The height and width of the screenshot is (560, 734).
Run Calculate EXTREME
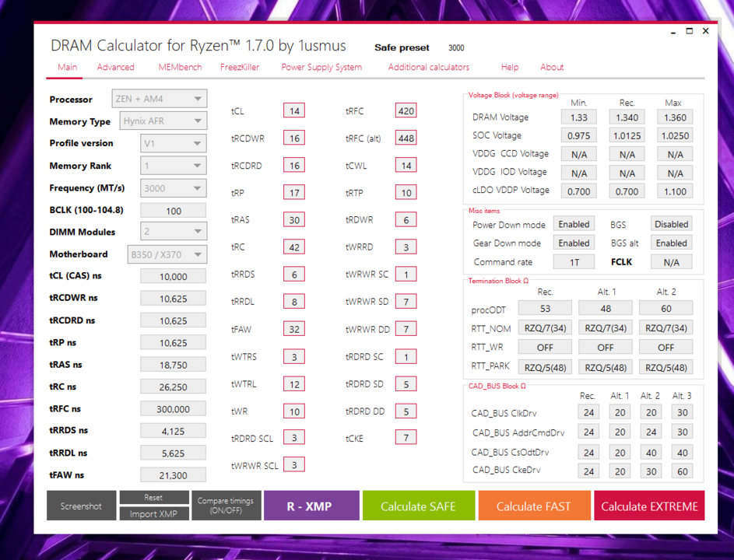[x=649, y=506]
